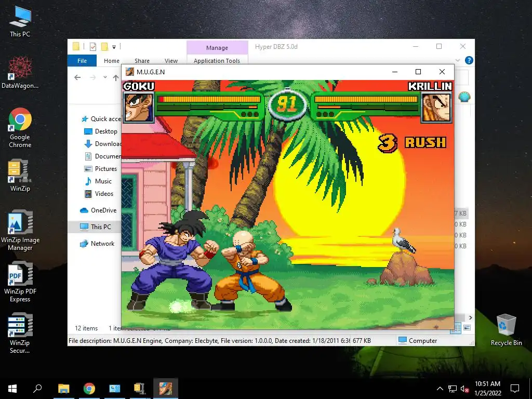The image size is (532, 399).
Task: Click the round timer showing 91
Action: tap(287, 104)
